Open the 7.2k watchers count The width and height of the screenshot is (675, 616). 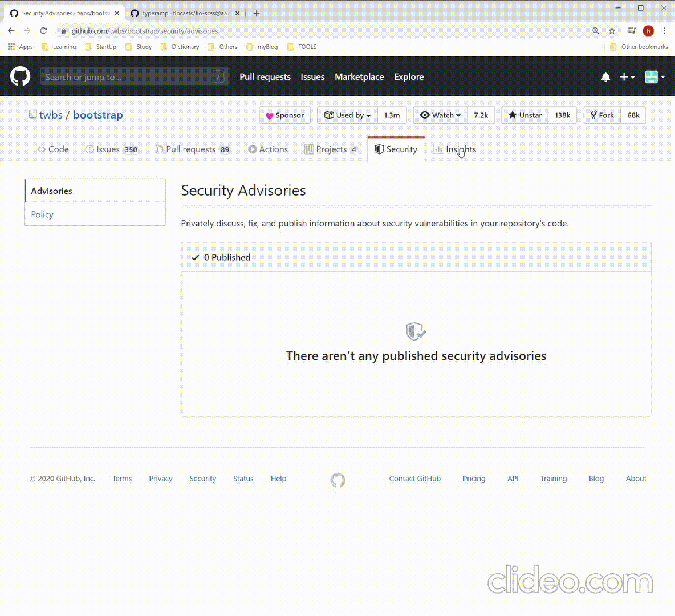pos(481,115)
